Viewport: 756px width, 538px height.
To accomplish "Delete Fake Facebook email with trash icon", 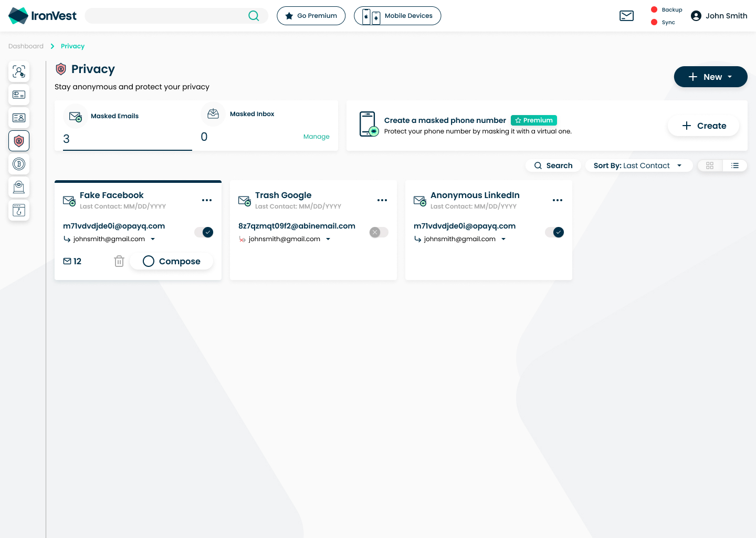I will (x=119, y=261).
